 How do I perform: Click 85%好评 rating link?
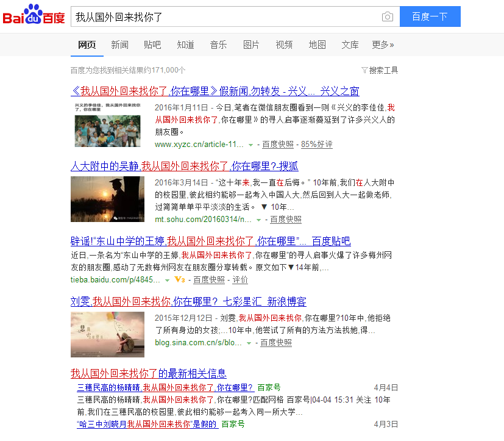click(x=317, y=145)
